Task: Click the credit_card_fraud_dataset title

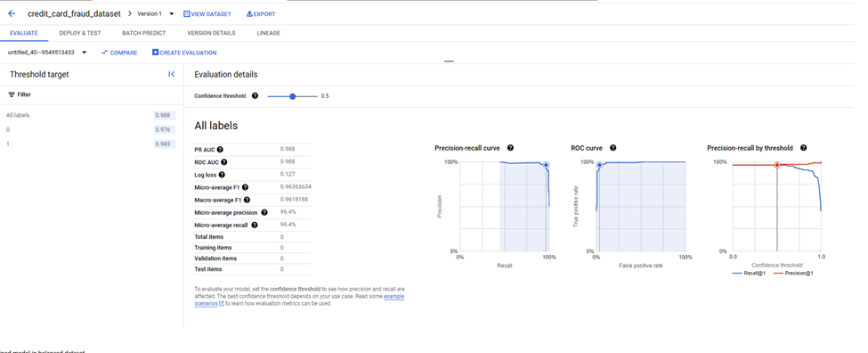Action: pos(74,14)
